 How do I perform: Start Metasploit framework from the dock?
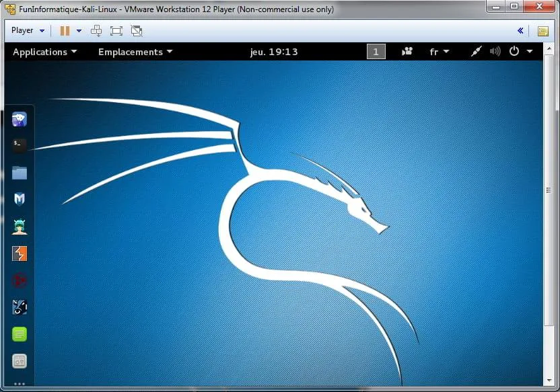pyautogui.click(x=20, y=200)
